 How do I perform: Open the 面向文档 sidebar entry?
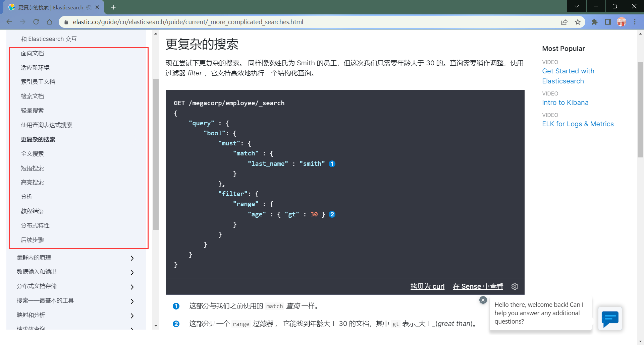(x=32, y=53)
